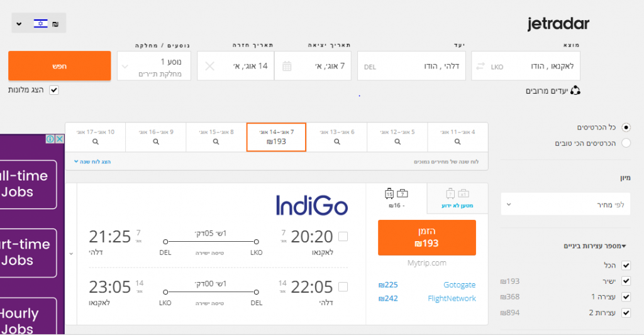Open the departure date calendar icon
This screenshot has height=336, width=644.
tap(287, 66)
